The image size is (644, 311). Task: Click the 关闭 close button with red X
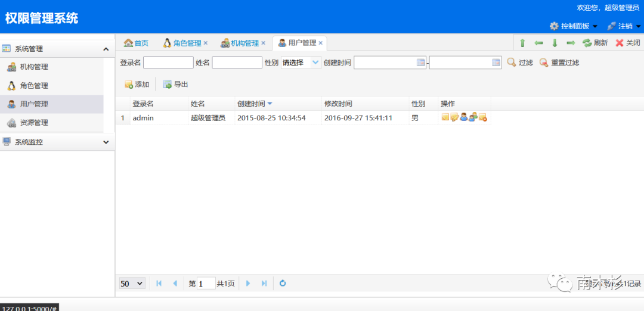point(627,43)
